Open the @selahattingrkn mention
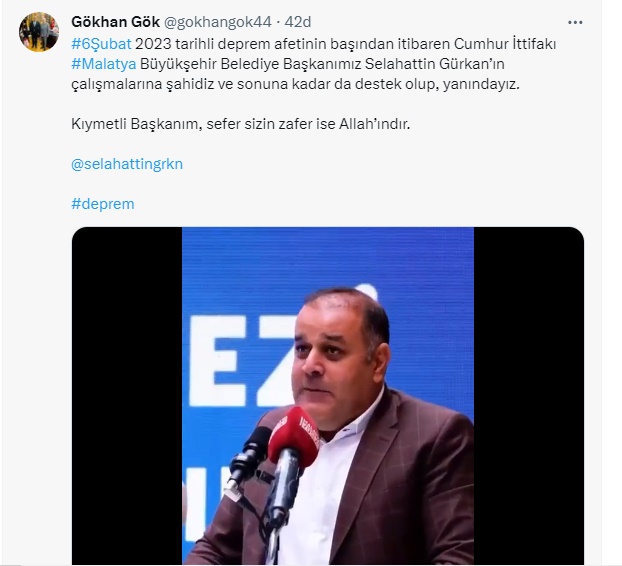This screenshot has width=622, height=566. pyautogui.click(x=127, y=164)
